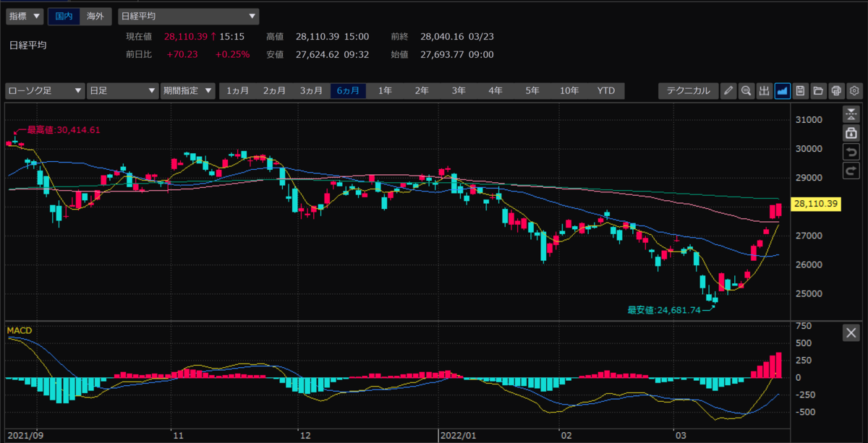Image resolution: width=868 pixels, height=443 pixels.
Task: Select the 3ヵ月 period tab
Action: (312, 91)
